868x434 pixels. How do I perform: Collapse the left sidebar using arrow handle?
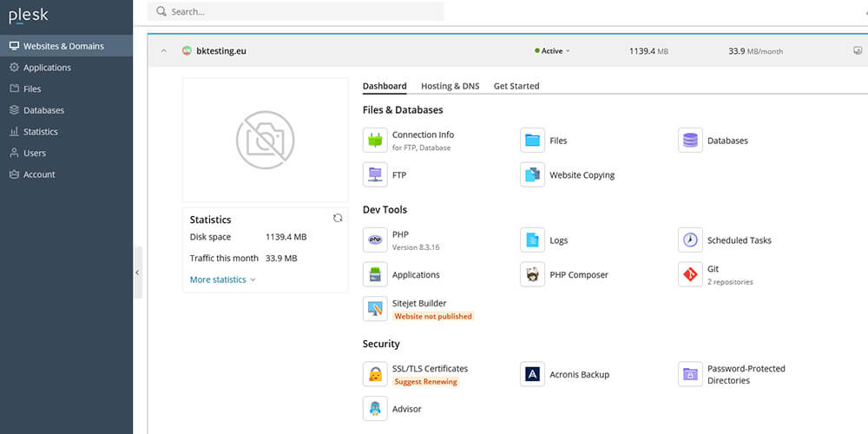pyautogui.click(x=137, y=273)
